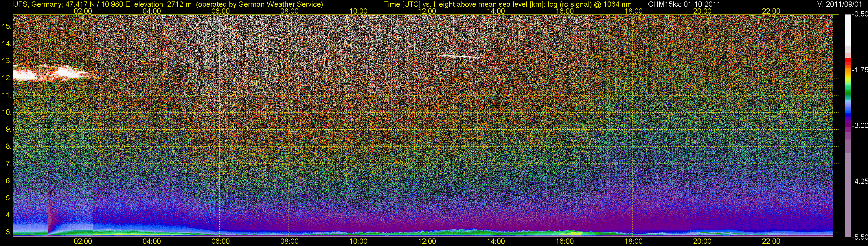
Task: Click the white segment of the colorbar
Action: point(848,30)
